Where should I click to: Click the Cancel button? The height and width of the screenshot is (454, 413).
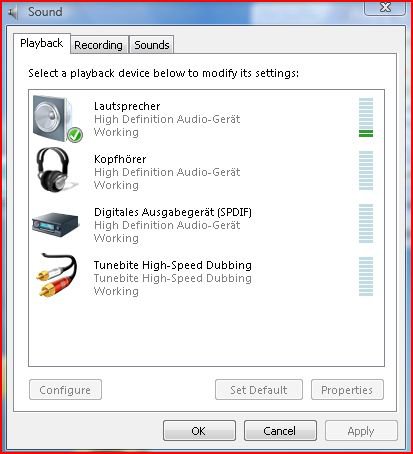[280, 431]
